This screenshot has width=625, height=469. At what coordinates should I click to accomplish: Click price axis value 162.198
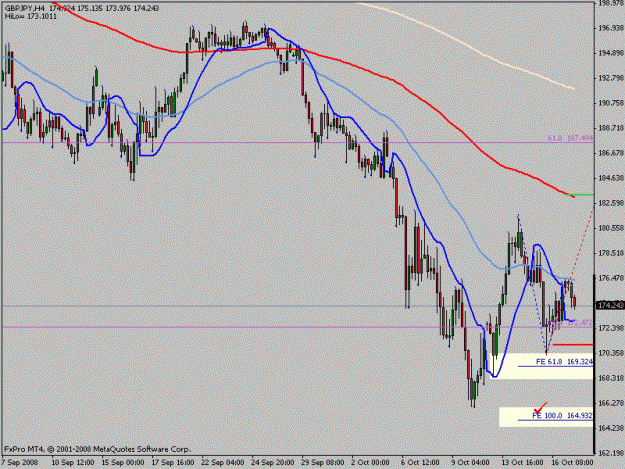pyautogui.click(x=611, y=453)
